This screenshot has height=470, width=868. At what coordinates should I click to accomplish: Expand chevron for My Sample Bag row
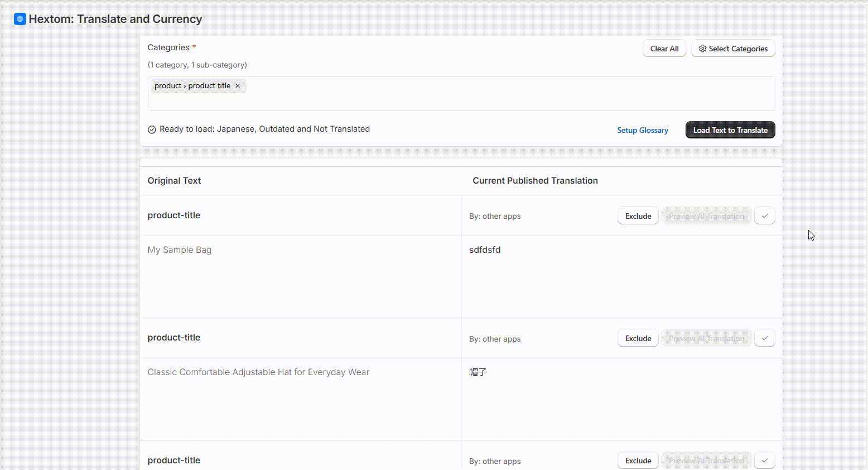[x=765, y=216]
